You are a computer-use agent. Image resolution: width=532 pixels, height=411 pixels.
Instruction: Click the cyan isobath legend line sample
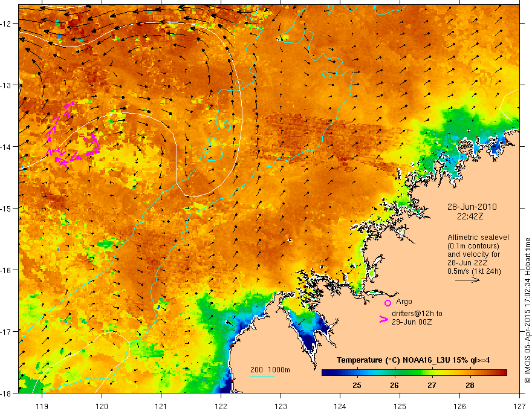coord(262,376)
